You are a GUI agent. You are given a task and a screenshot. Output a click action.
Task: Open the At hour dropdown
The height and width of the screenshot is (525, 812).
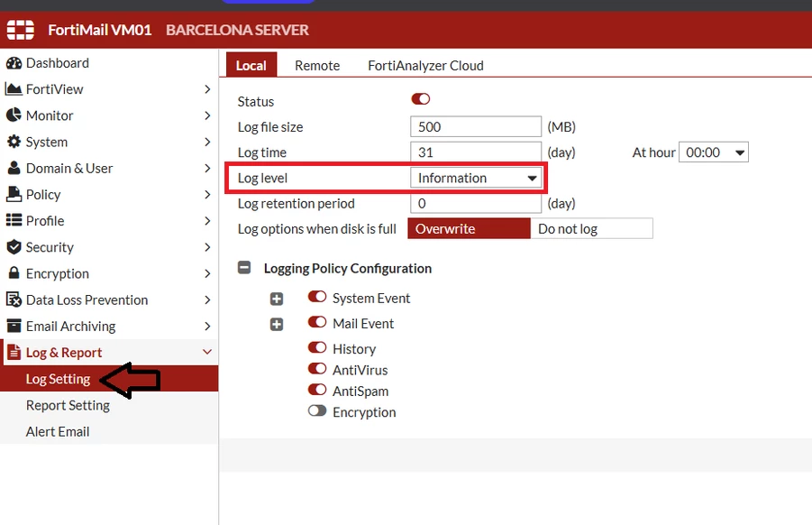[x=713, y=152]
